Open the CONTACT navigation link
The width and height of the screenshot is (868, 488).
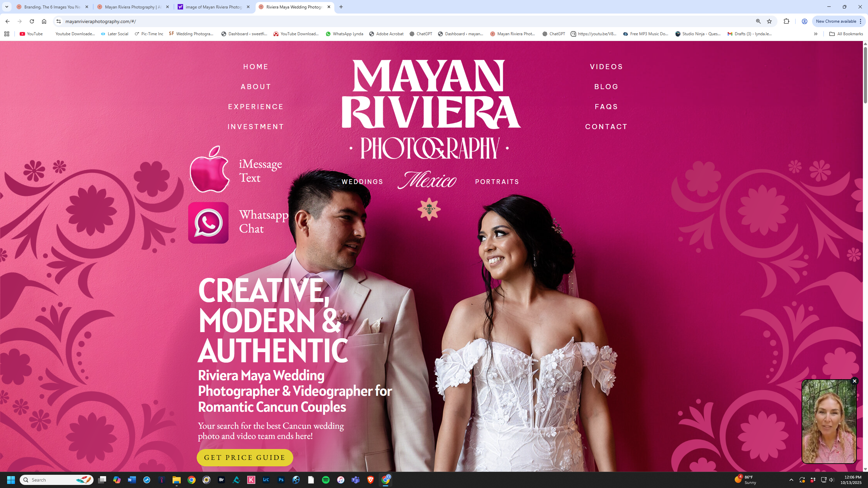coord(606,127)
